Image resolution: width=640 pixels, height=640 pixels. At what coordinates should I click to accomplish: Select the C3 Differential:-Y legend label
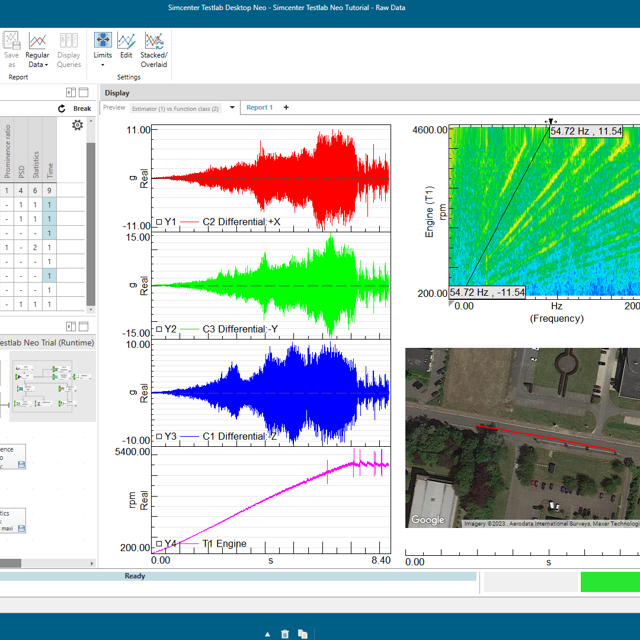click(x=240, y=329)
